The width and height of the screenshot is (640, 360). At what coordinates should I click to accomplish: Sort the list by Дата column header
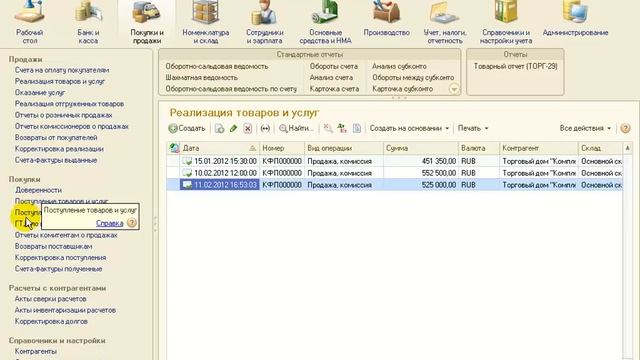[x=219, y=148]
